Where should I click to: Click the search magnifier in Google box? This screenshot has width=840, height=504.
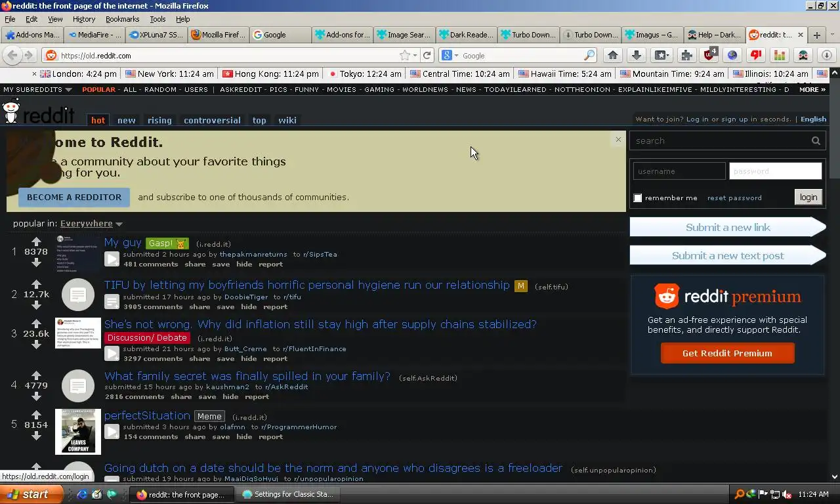coord(589,56)
